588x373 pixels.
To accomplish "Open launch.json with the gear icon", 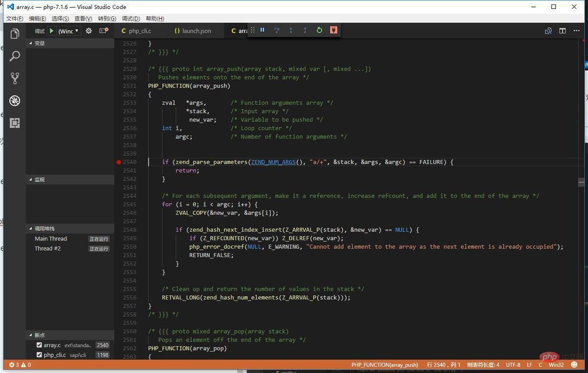I will (89, 31).
